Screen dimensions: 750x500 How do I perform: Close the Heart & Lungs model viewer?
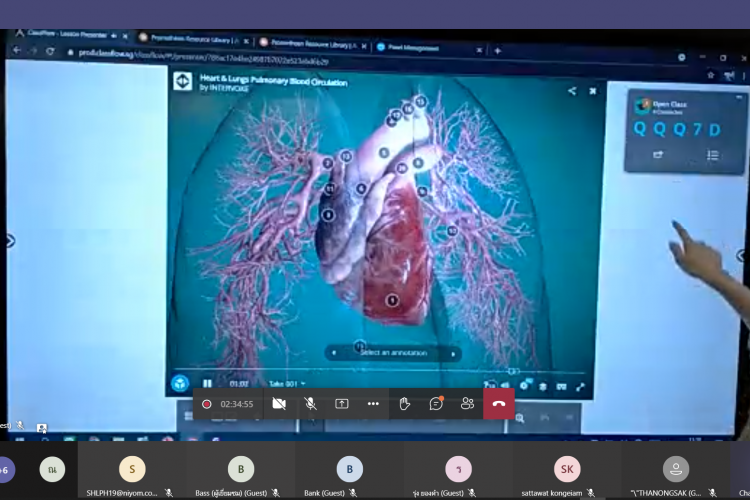coord(593,91)
